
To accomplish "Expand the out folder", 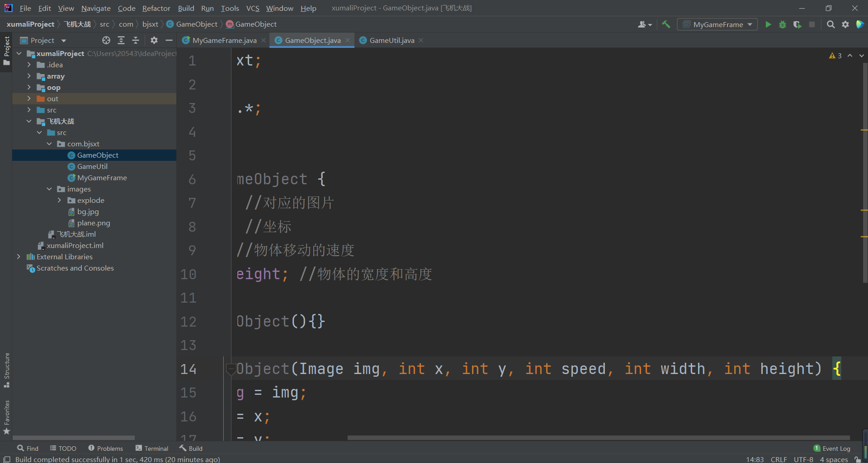I will 29,98.
